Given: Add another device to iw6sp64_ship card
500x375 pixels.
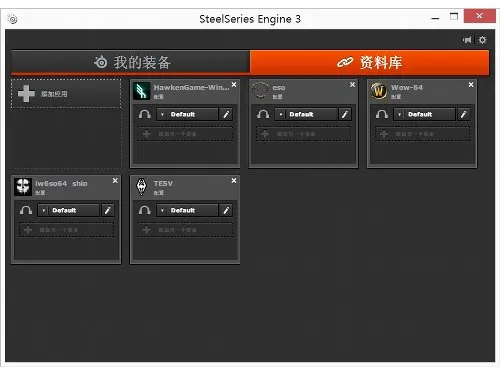Looking at the screenshot, I should pyautogui.click(x=66, y=230).
